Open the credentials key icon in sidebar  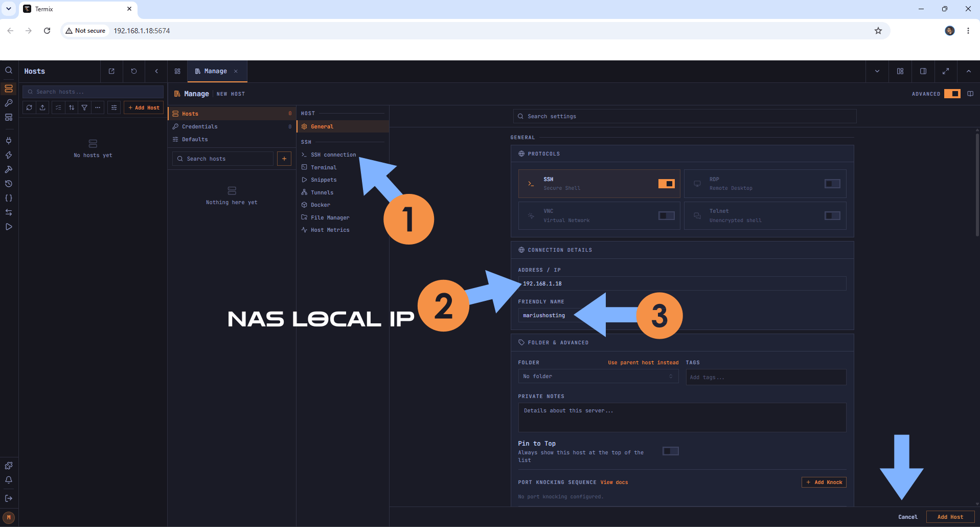pos(9,103)
